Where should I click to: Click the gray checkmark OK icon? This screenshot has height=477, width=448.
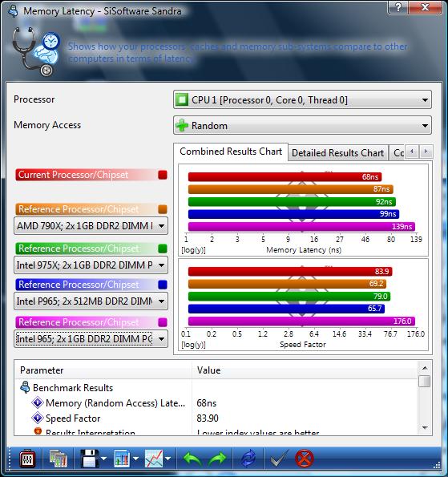279,459
